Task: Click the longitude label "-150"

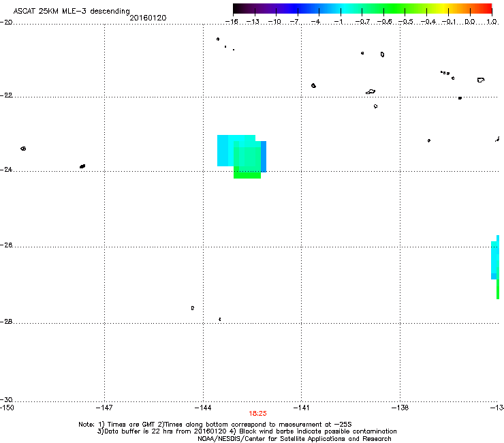Action: click(x=7, y=408)
